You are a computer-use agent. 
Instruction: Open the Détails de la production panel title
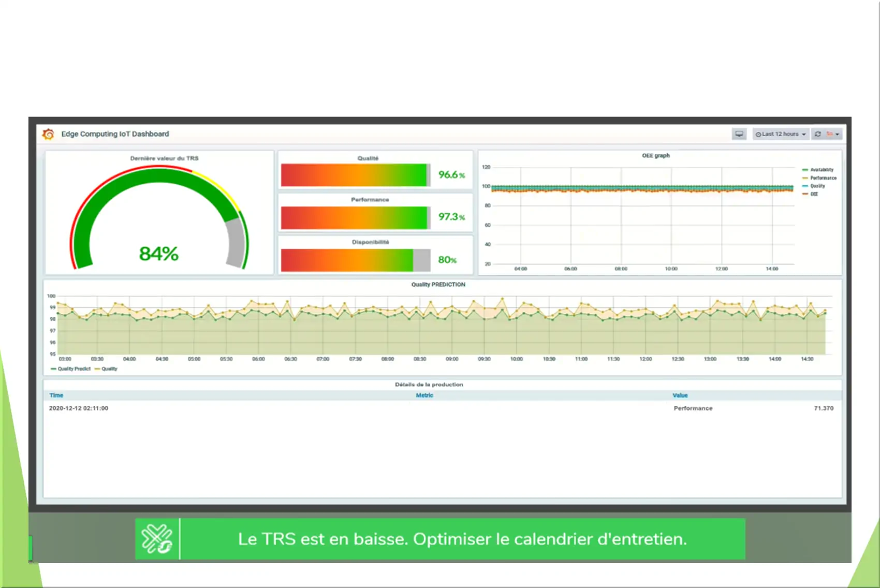click(x=429, y=385)
